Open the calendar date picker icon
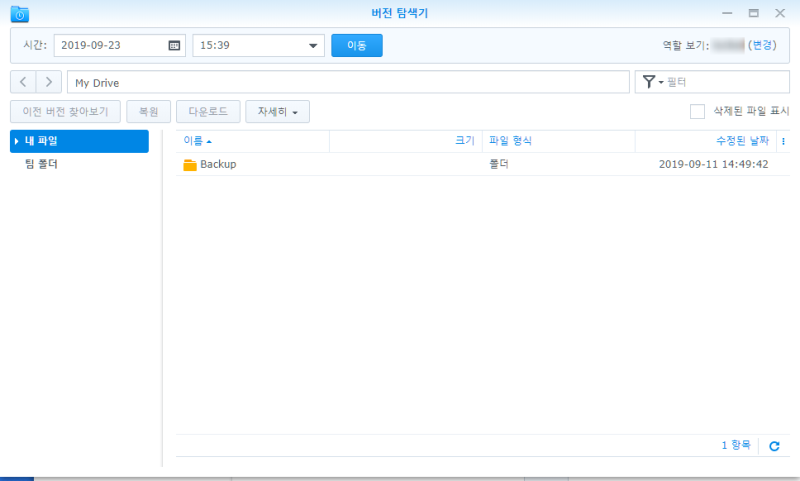The image size is (800, 481). (174, 45)
